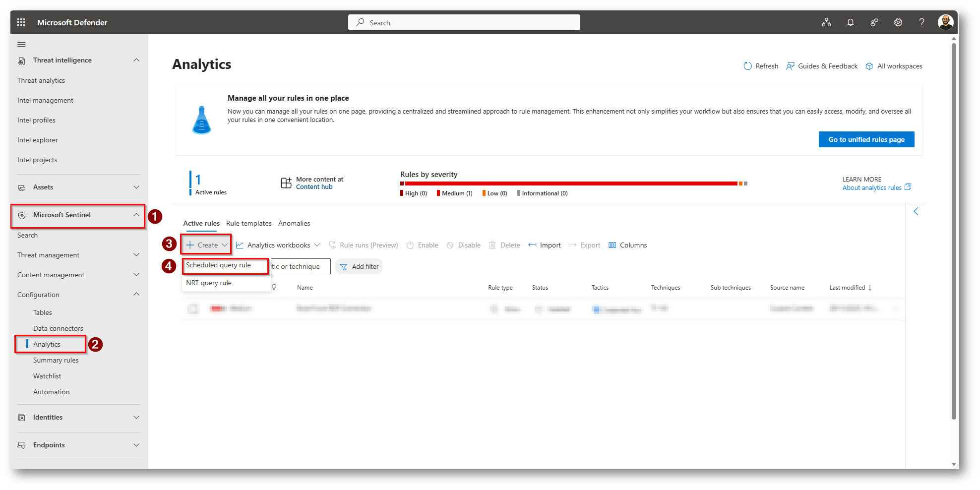The width and height of the screenshot is (980, 490).
Task: Open Intel explorer in sidebar
Action: [x=38, y=140]
